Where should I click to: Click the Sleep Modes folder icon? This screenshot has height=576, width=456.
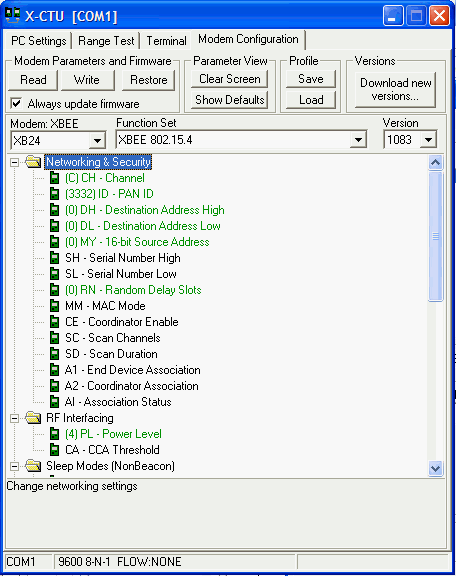(x=33, y=466)
